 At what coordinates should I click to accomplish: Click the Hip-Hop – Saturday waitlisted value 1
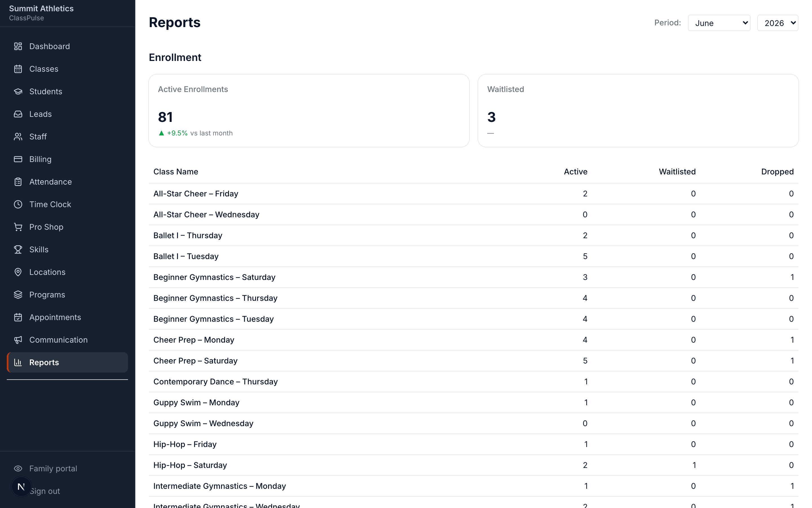pos(694,465)
